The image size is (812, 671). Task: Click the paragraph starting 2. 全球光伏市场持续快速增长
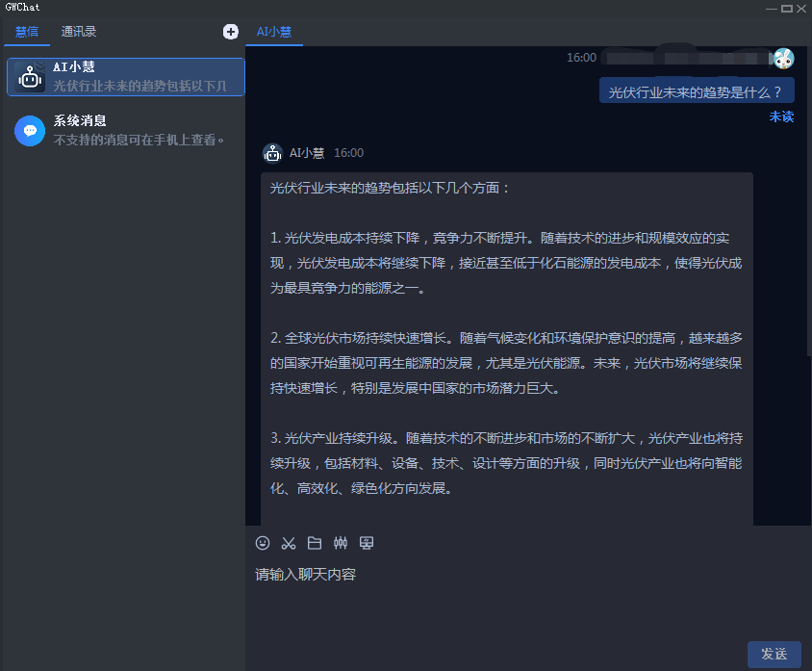[506, 363]
